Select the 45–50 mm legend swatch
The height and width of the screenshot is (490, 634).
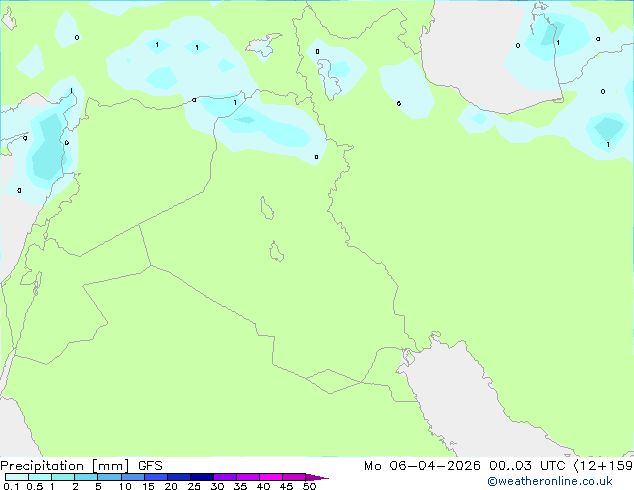point(294,477)
